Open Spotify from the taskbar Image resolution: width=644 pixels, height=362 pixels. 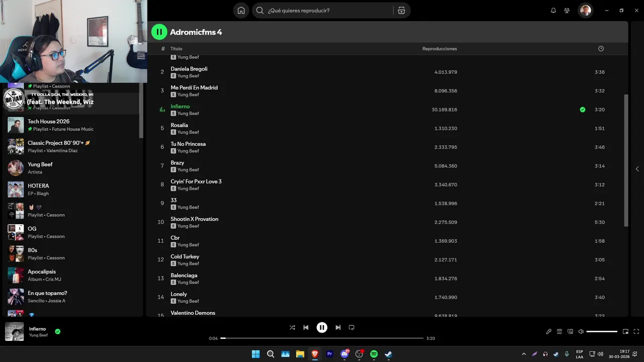(374, 354)
